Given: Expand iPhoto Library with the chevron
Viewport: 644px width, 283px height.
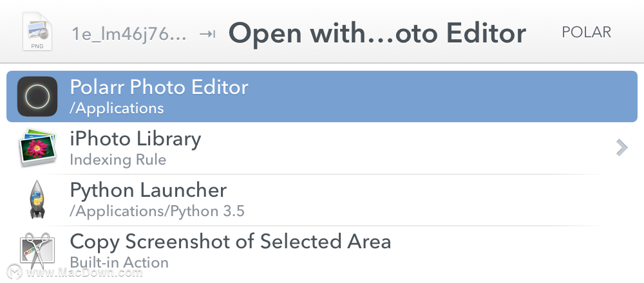Looking at the screenshot, I should pyautogui.click(x=622, y=148).
